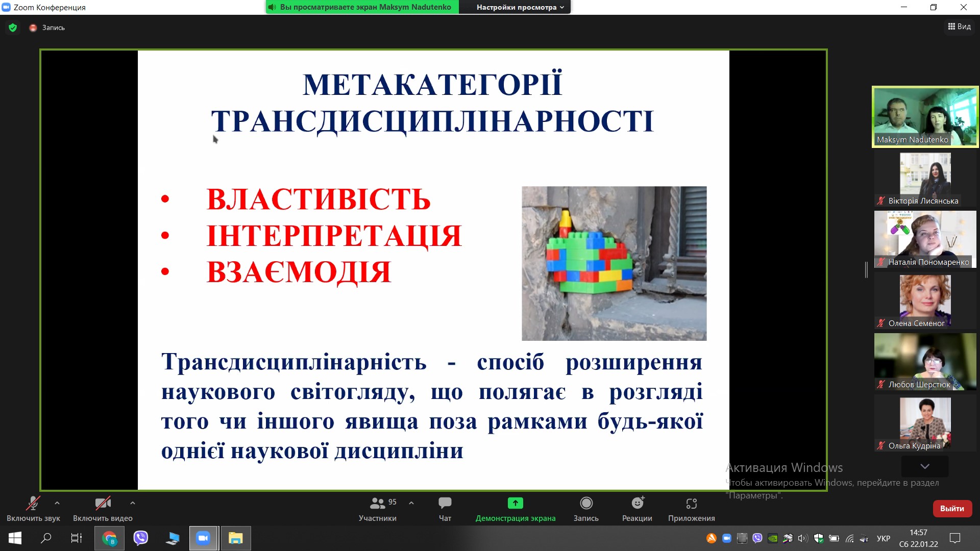The height and width of the screenshot is (551, 980).
Task: Select Ольга Кудріна participant thumbnail
Action: [925, 423]
